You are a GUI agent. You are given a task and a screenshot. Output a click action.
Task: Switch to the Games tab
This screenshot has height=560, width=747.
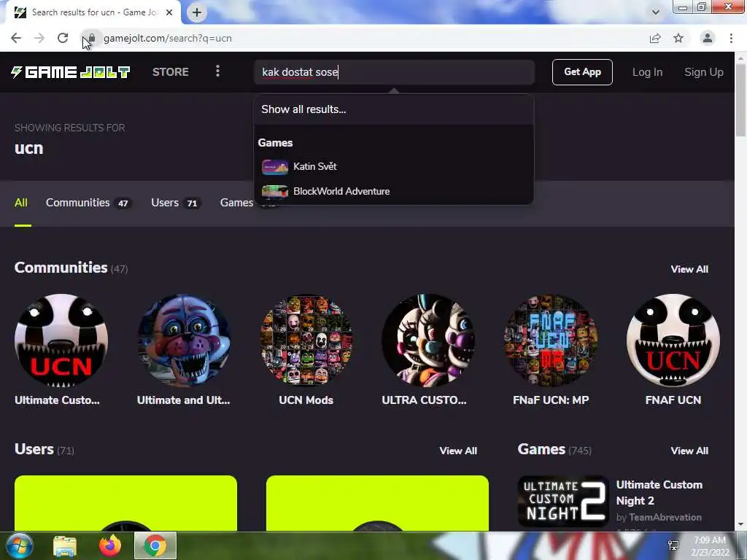click(x=237, y=203)
